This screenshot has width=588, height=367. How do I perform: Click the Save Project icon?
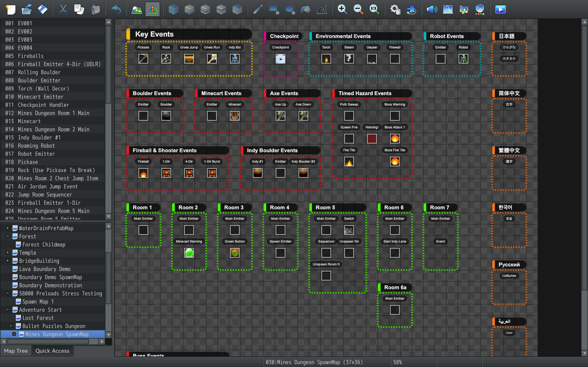click(42, 9)
